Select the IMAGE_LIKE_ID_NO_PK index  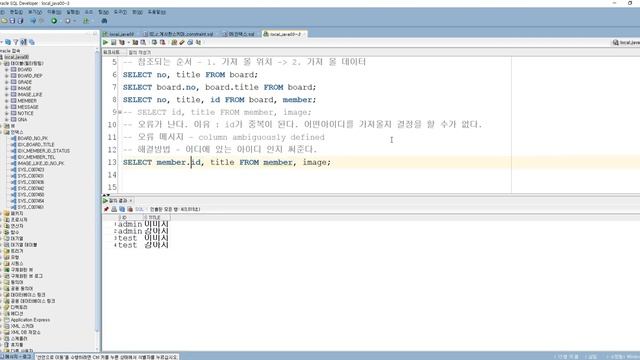point(41,163)
